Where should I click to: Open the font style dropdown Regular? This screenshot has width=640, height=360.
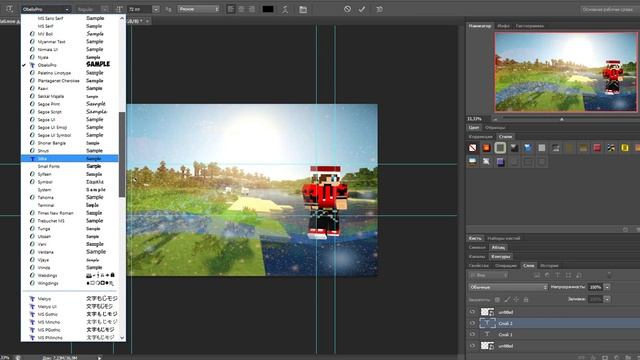click(92, 9)
